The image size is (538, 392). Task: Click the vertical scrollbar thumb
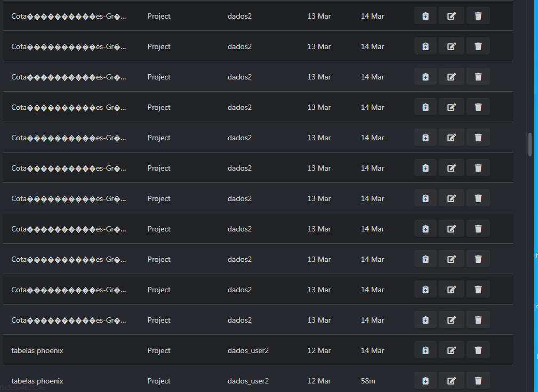530,144
